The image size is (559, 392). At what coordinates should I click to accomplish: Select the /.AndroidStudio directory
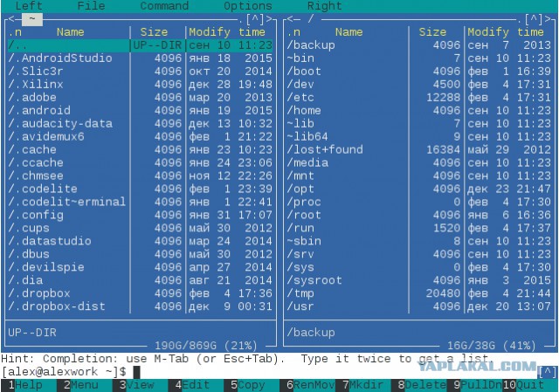pos(140,58)
